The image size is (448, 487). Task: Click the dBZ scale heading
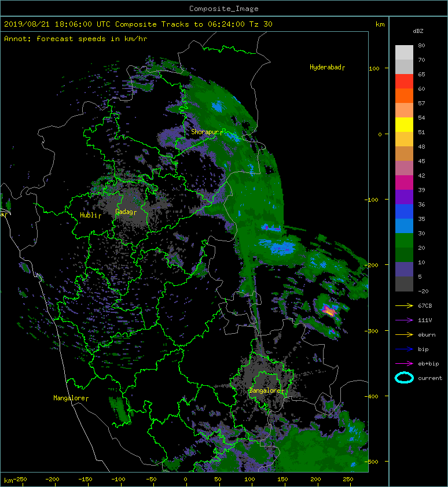(418, 31)
